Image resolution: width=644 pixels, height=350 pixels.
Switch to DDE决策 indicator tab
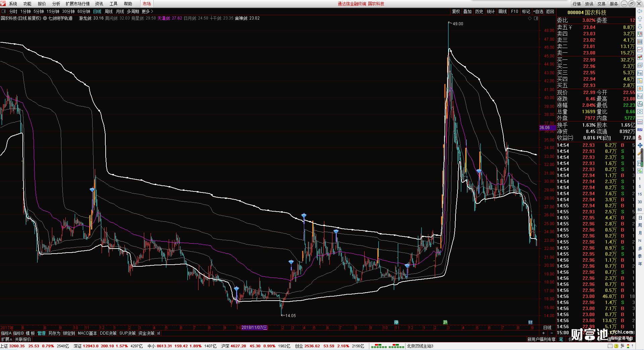pos(108,333)
